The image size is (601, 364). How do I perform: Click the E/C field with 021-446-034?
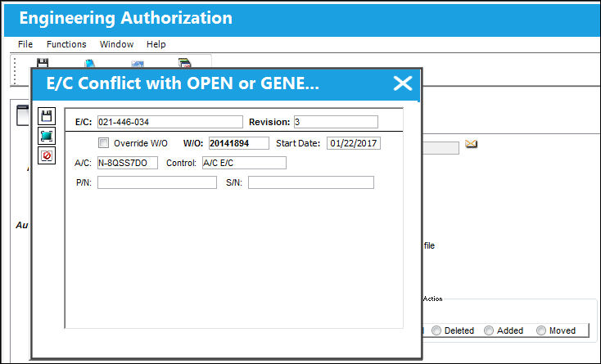tap(170, 122)
